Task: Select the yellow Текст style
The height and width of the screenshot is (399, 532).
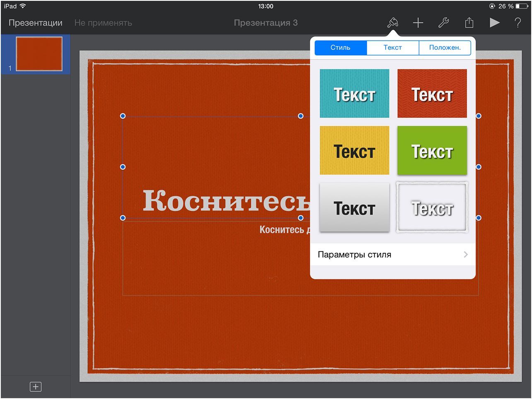Action: click(x=354, y=150)
